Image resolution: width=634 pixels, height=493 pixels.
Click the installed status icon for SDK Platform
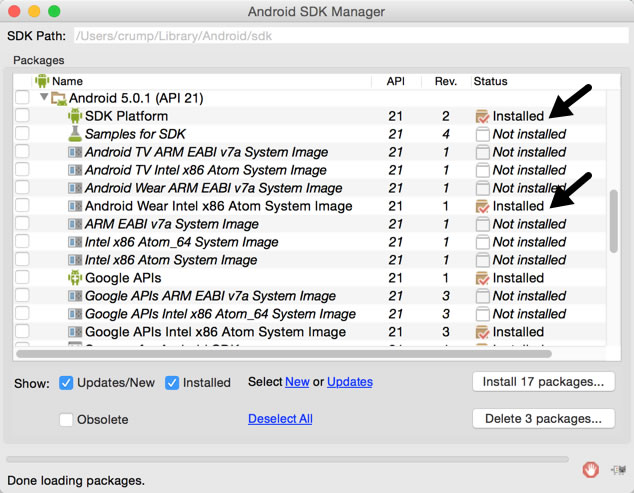(x=482, y=116)
